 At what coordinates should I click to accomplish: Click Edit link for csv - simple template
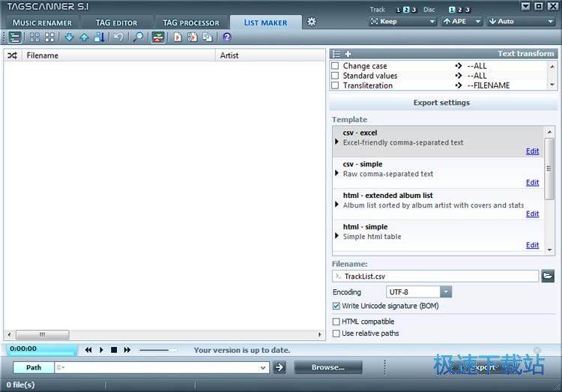point(532,182)
